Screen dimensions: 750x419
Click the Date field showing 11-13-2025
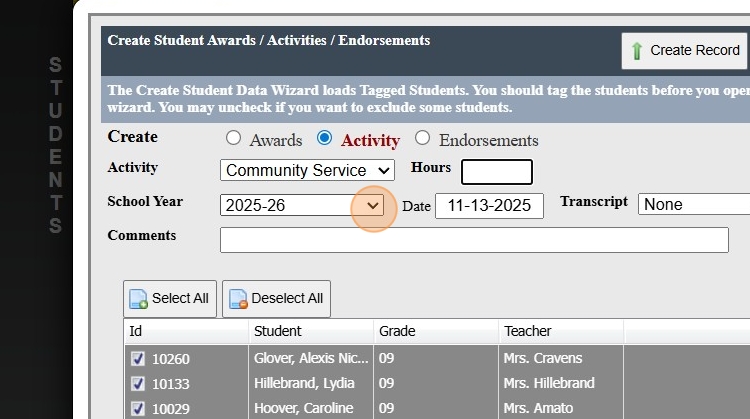(x=489, y=206)
